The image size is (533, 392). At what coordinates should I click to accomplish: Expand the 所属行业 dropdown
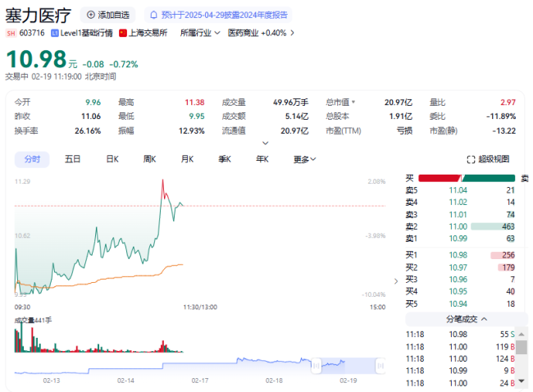coord(200,33)
